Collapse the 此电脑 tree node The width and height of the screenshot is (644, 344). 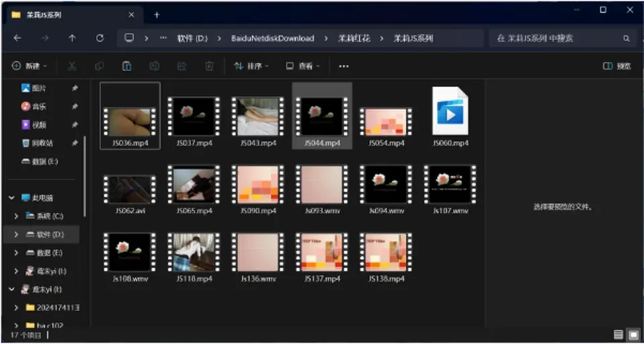11,198
